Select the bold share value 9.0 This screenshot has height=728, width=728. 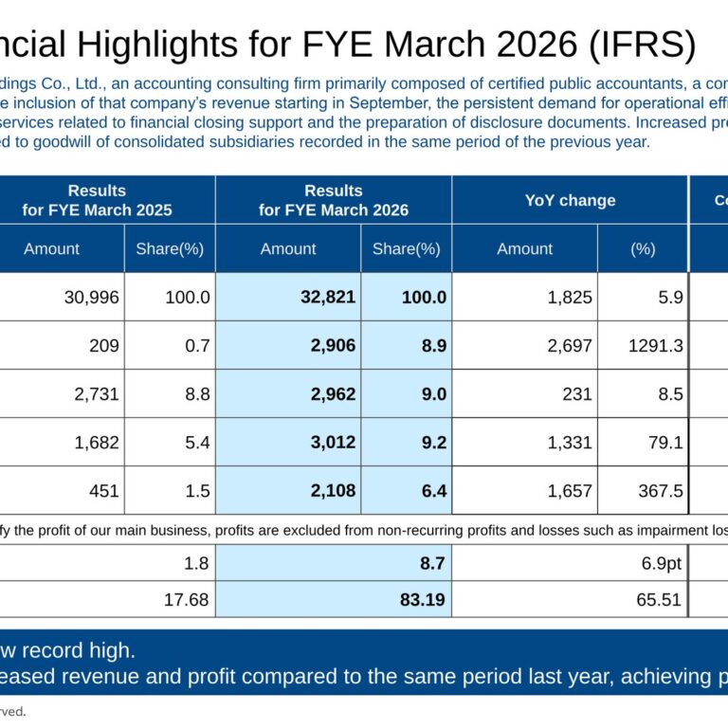point(433,394)
